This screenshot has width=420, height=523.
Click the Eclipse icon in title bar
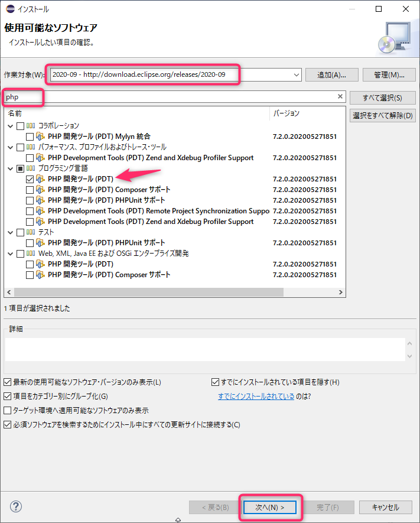10,9
